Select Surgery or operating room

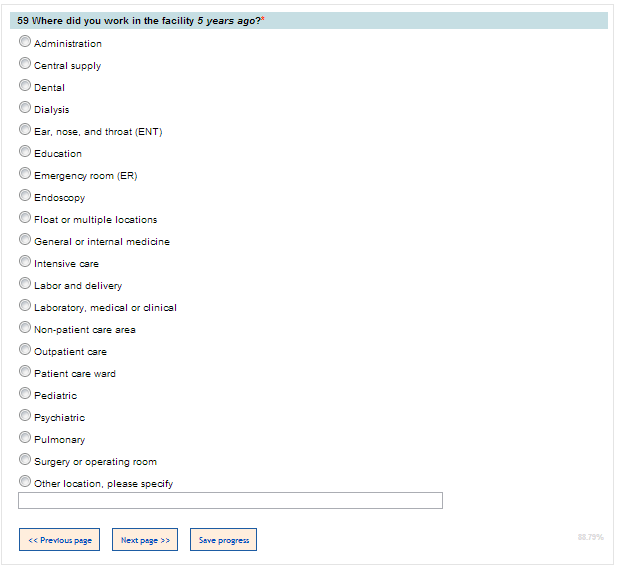click(25, 461)
